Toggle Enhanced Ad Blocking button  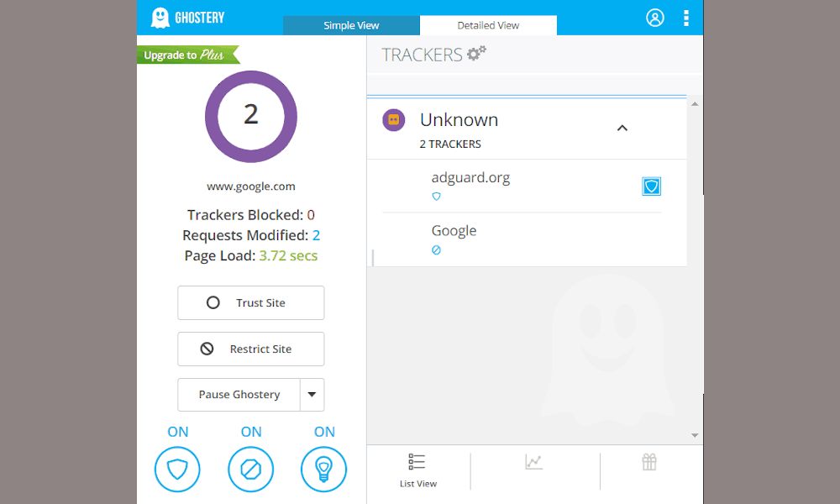click(250, 470)
